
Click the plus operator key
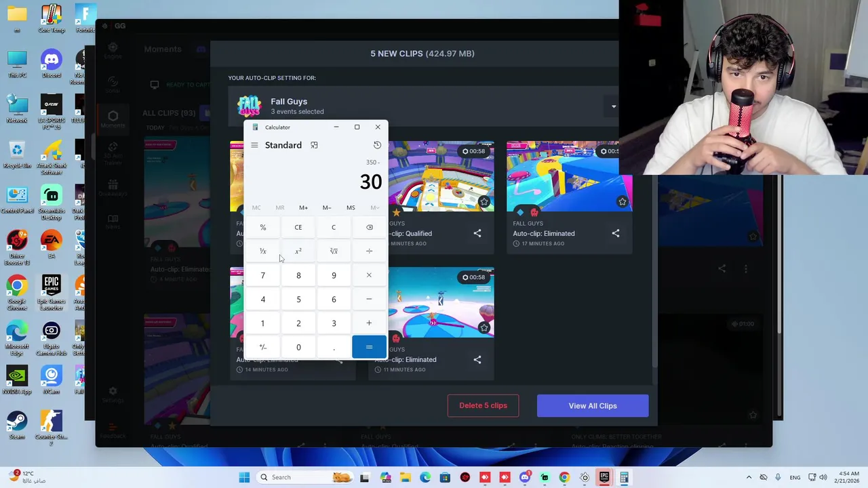coord(369,323)
